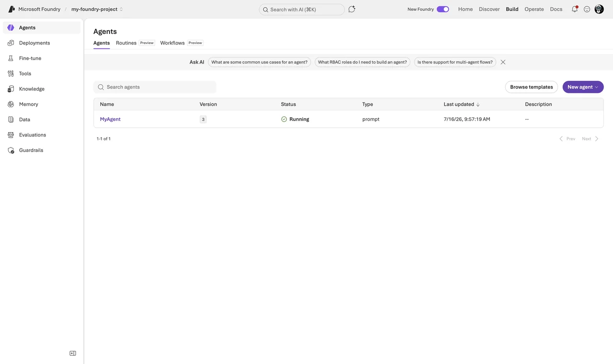Select Build in top navigation
This screenshot has height=364, width=613.
512,9
